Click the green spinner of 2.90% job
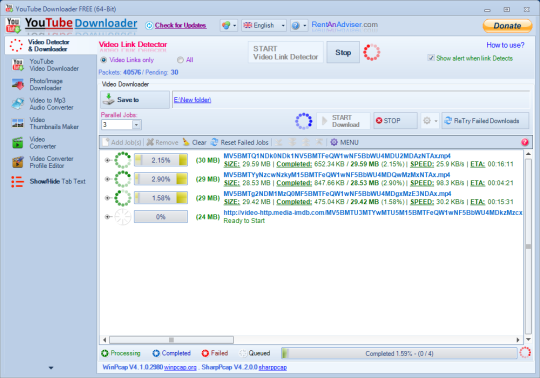Image resolution: width=540 pixels, height=378 pixels. click(123, 179)
